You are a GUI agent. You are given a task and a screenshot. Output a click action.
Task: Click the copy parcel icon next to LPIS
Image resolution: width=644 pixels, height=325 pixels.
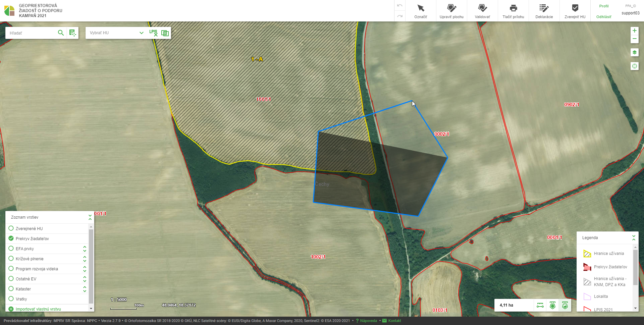(x=165, y=33)
